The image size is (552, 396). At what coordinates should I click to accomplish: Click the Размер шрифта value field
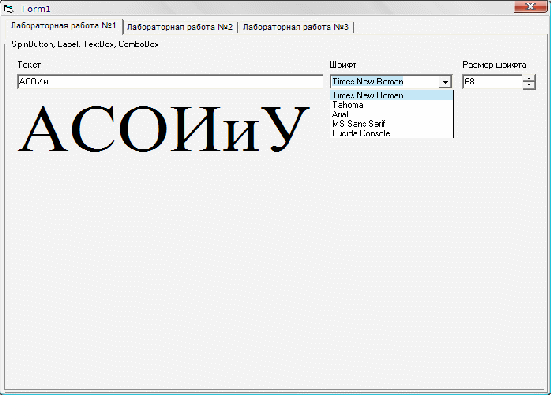coord(492,82)
